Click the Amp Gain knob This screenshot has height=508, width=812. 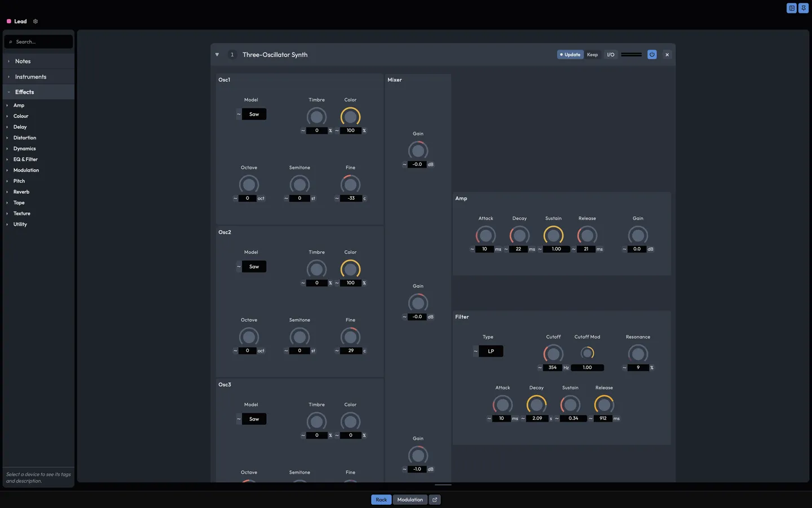638,235
